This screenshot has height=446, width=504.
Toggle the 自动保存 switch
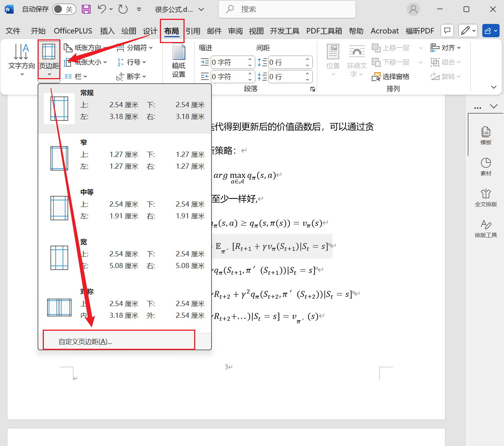pyautogui.click(x=64, y=9)
